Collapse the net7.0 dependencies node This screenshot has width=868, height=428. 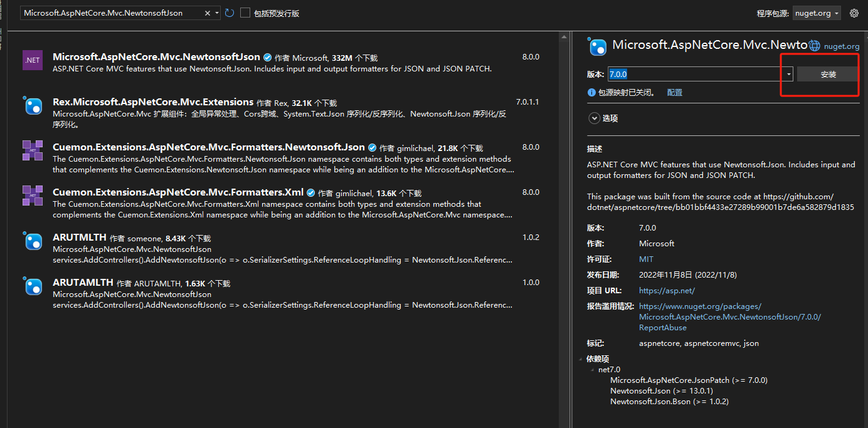592,369
